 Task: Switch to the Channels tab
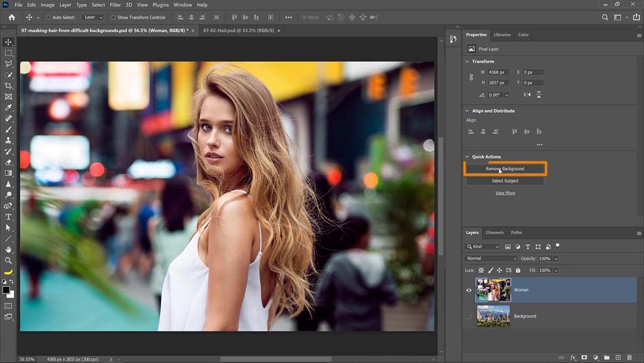494,233
